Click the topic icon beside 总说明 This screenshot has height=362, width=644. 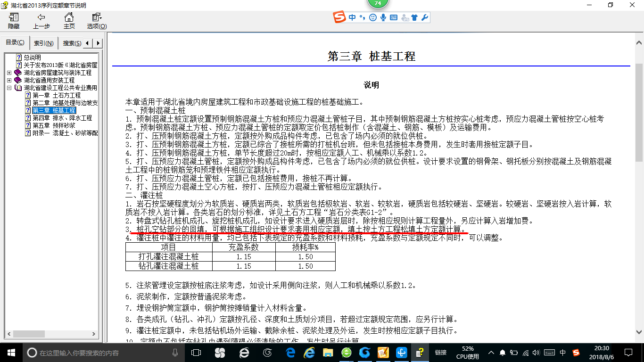19,58
